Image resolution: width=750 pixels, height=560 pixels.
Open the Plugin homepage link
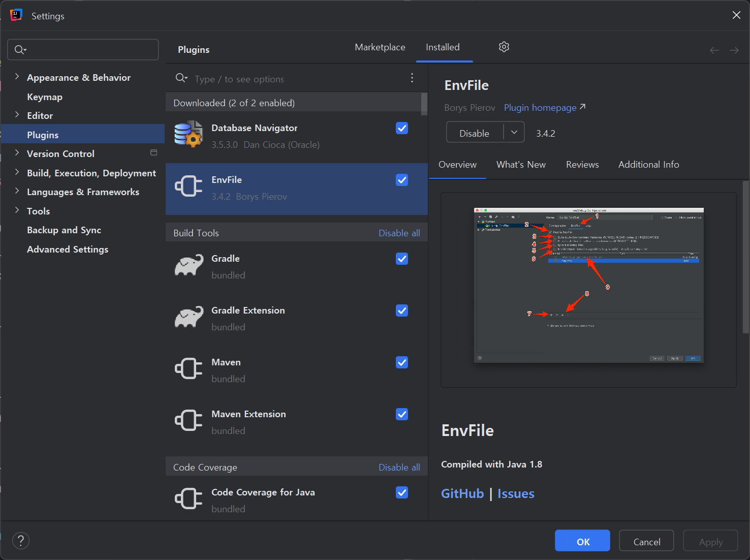540,108
